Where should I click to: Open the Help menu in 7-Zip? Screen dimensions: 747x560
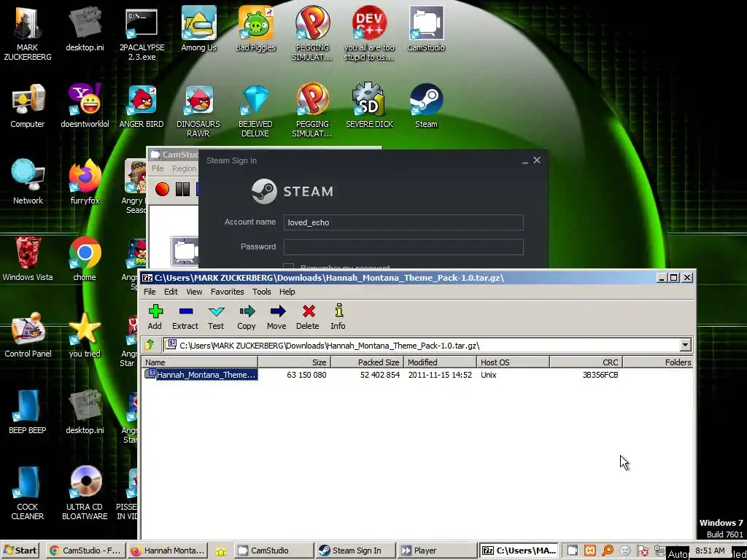click(x=287, y=292)
